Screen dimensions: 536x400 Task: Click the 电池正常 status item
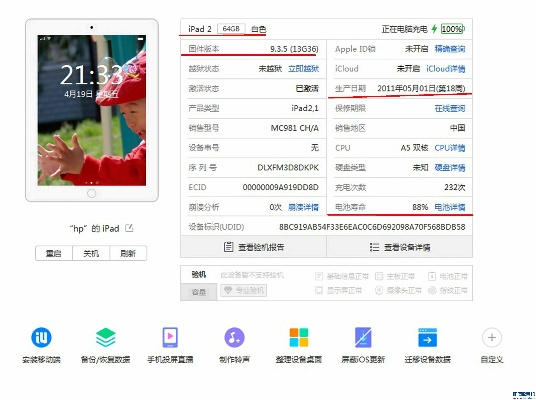[448, 276]
